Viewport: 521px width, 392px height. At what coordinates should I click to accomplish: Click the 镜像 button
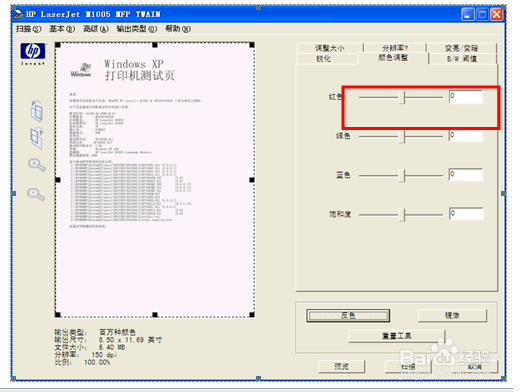pyautogui.click(x=452, y=315)
